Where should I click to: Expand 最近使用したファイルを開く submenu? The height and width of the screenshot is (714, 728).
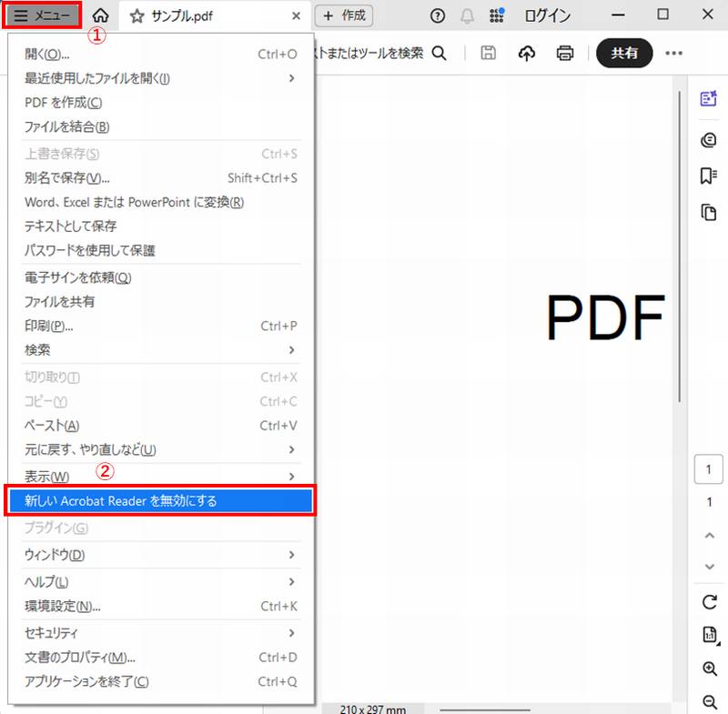[x=161, y=78]
